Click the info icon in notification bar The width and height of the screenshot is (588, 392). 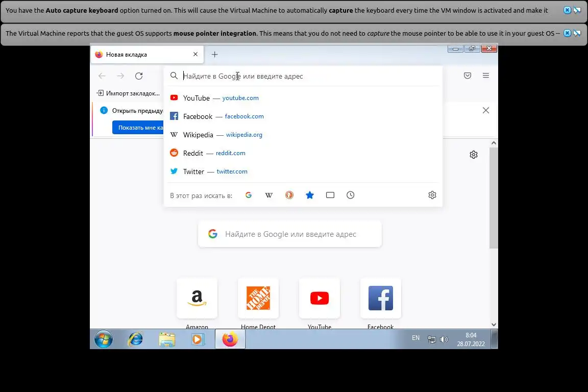(x=104, y=110)
